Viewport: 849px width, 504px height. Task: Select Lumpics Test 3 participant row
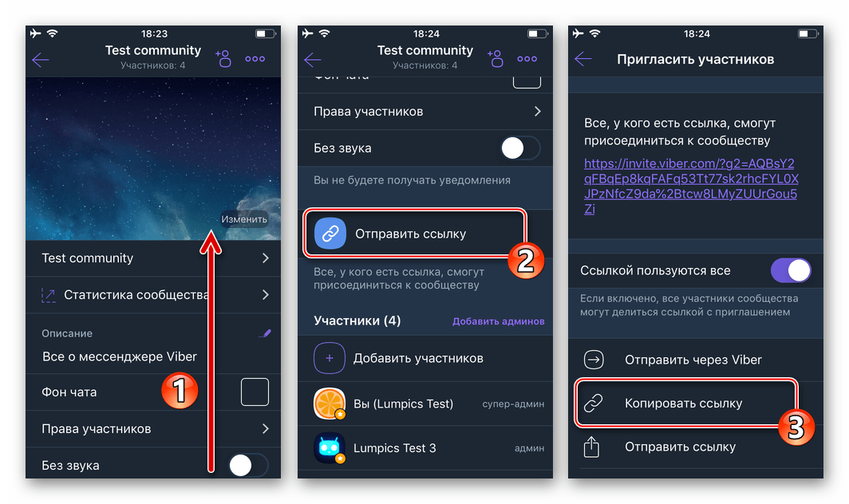(x=425, y=447)
